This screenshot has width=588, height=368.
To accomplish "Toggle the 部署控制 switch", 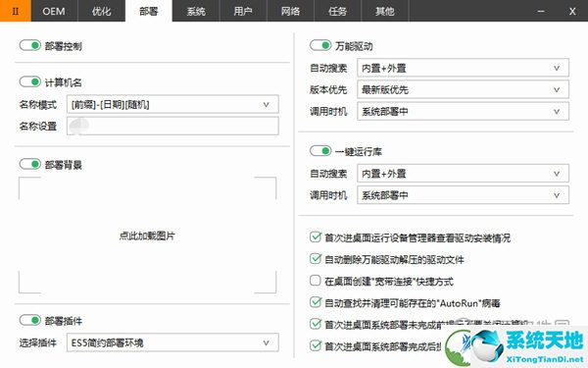I will 30,45.
